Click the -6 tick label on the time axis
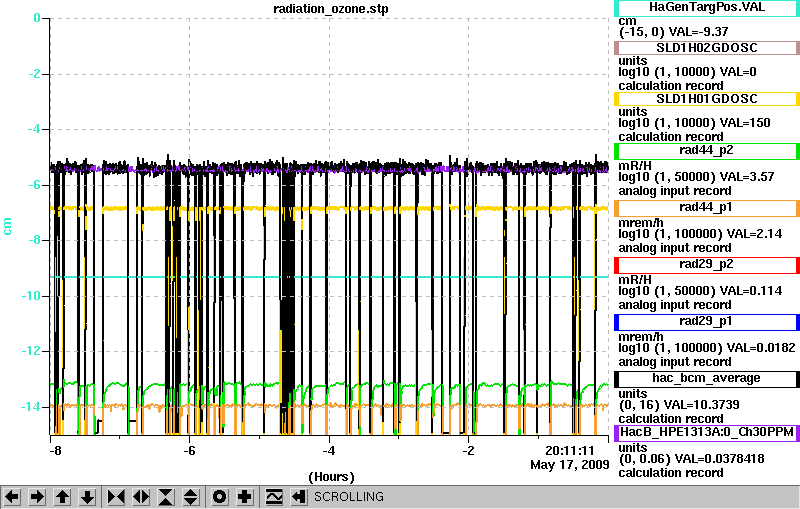 [x=189, y=451]
